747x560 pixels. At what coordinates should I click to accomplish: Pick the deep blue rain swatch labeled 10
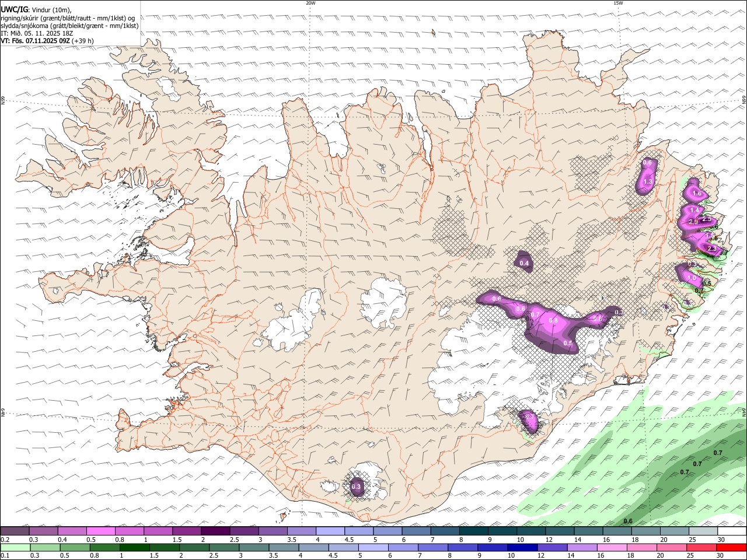coord(522,548)
